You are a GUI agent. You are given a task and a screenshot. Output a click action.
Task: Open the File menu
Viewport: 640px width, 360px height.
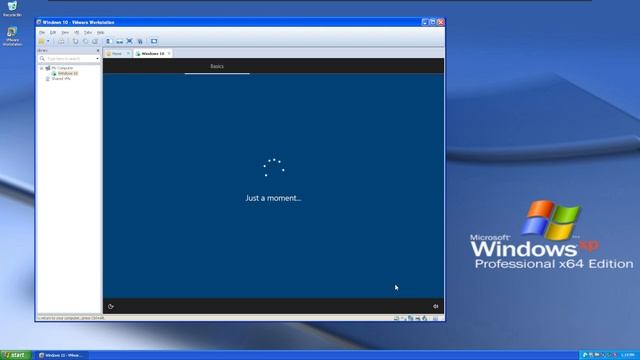42,32
